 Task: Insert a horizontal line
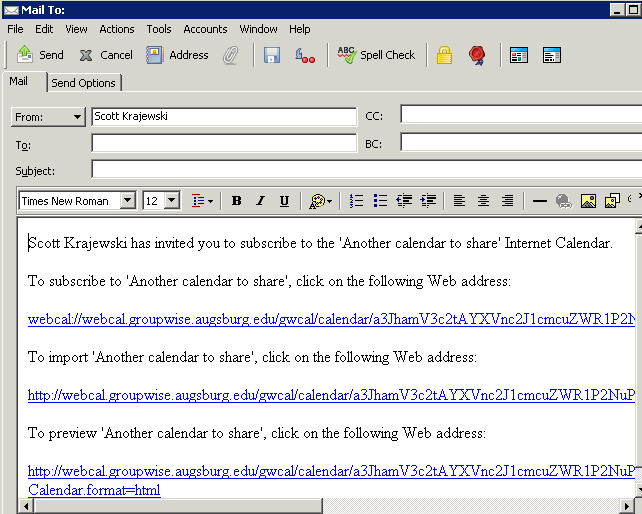click(x=540, y=201)
